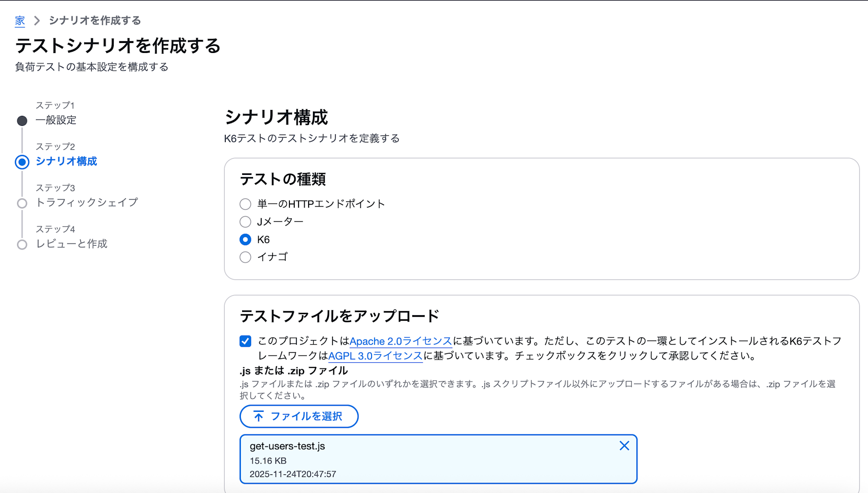This screenshot has width=868, height=493.
Task: Go to step ステップ3 トラフィックシェイプ
Action: click(87, 203)
